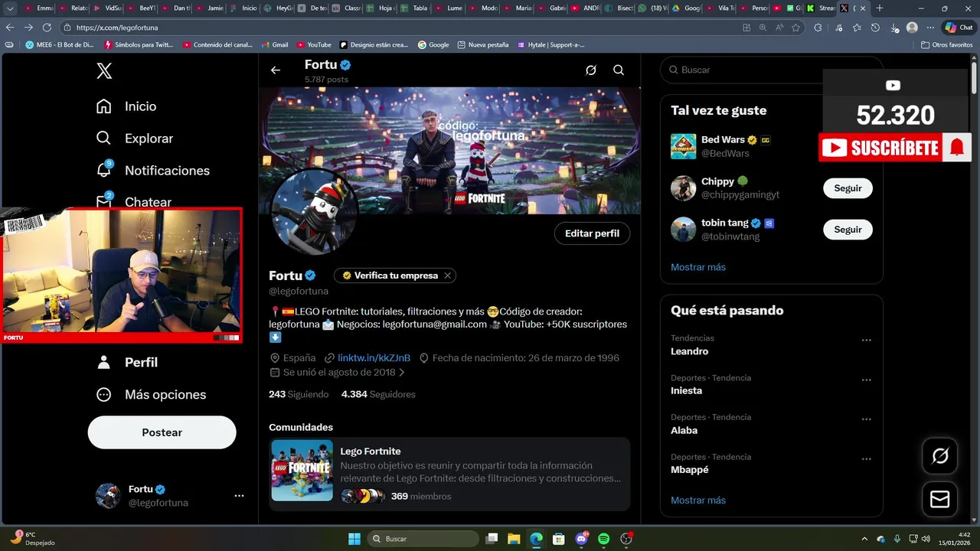Open a new browser tab with plus
The image size is (980, 551).
(879, 8)
